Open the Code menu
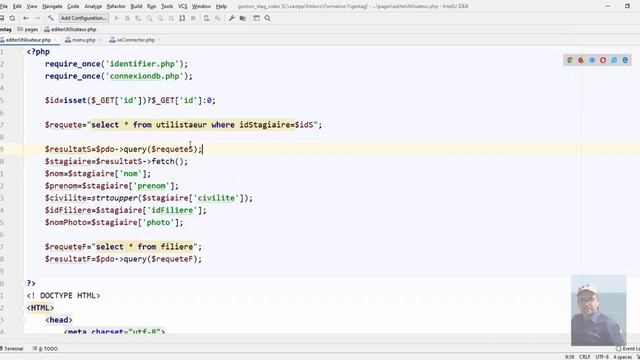 (x=73, y=6)
